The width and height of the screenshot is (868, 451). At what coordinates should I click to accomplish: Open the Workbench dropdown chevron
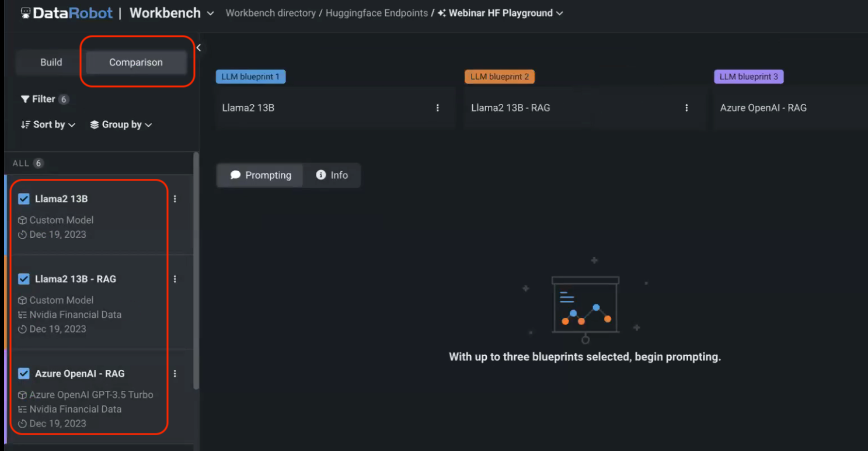(210, 13)
